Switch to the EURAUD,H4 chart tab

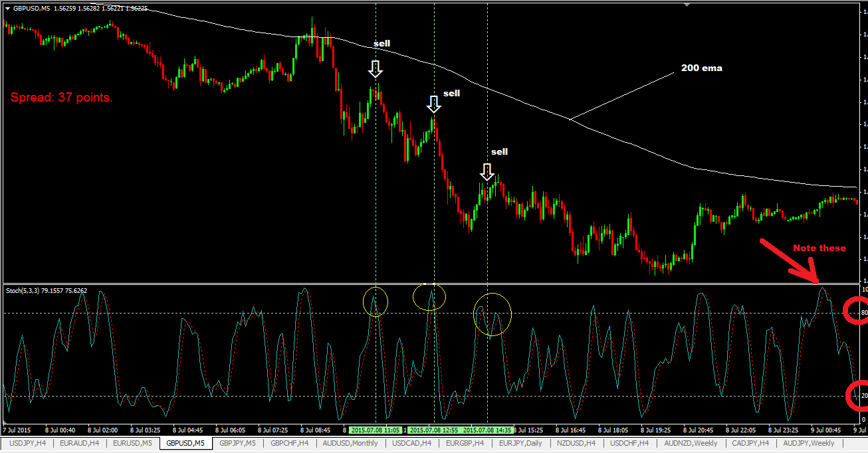tap(80, 443)
